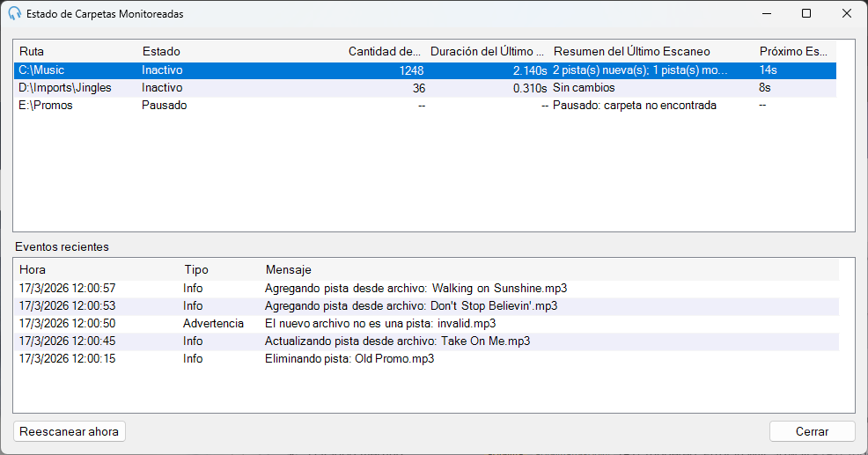Viewport: 868px width, 455px height.
Task: Minimize the Estado de Carpetas Monitoreadas window
Action: click(x=767, y=13)
